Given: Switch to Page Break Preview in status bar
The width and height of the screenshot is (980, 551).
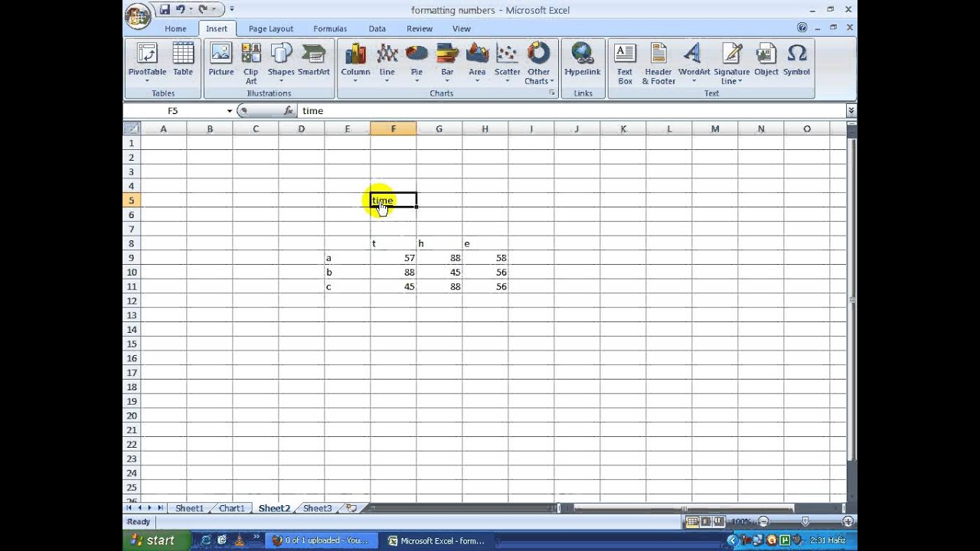Looking at the screenshot, I should (x=719, y=522).
